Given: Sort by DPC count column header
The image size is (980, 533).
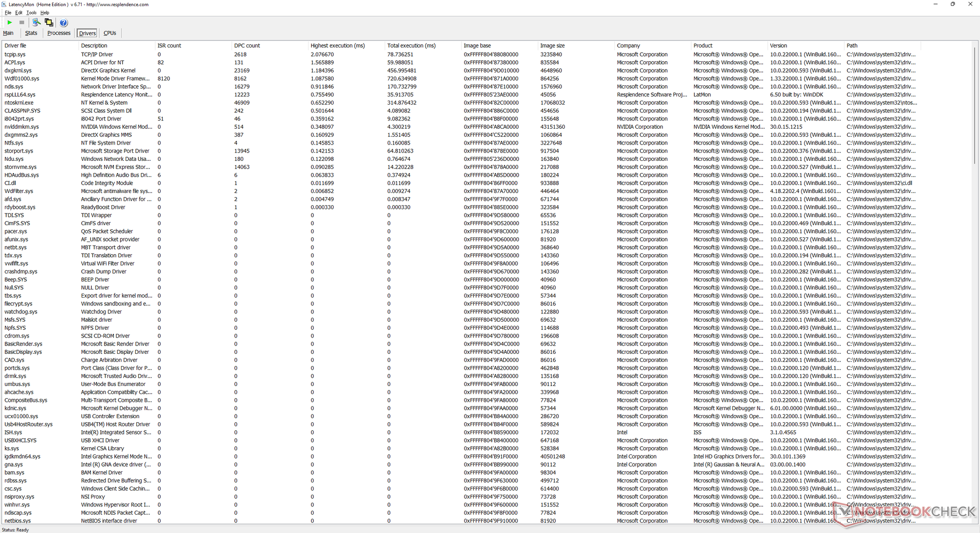Looking at the screenshot, I should (x=247, y=45).
